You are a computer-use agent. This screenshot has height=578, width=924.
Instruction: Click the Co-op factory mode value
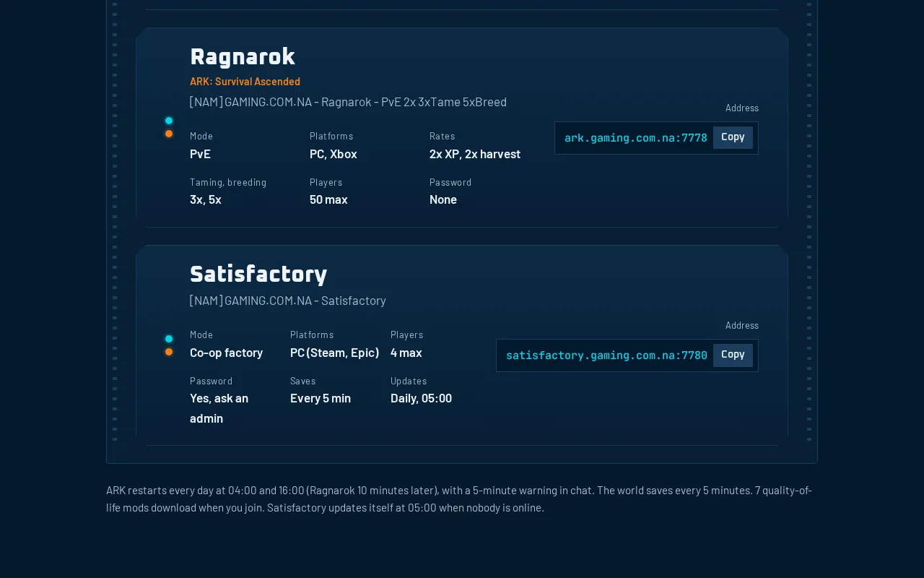click(x=226, y=353)
